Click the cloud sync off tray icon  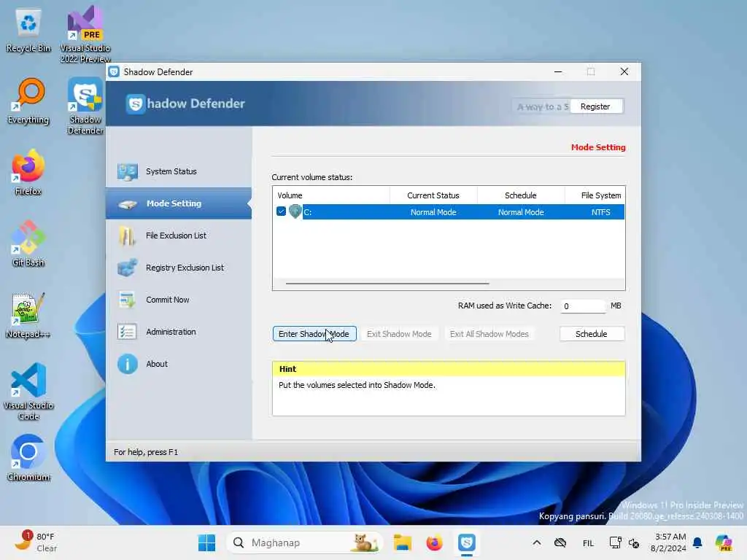560,542
